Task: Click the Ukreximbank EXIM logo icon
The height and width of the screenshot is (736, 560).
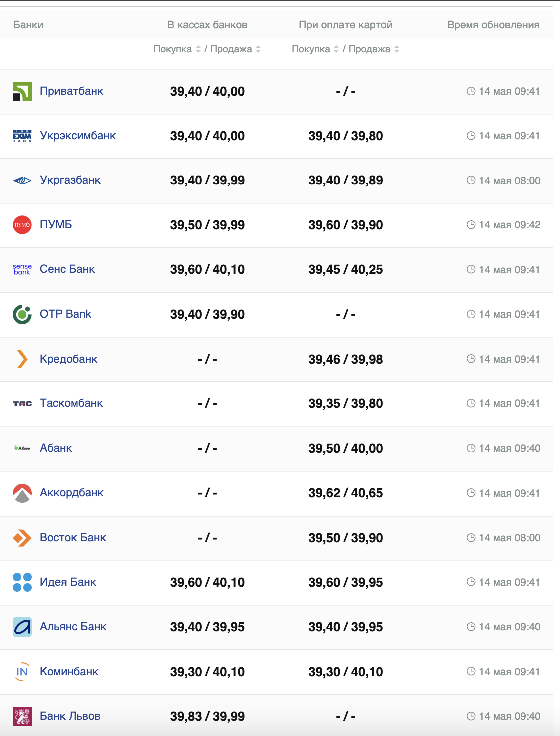Action: point(22,136)
